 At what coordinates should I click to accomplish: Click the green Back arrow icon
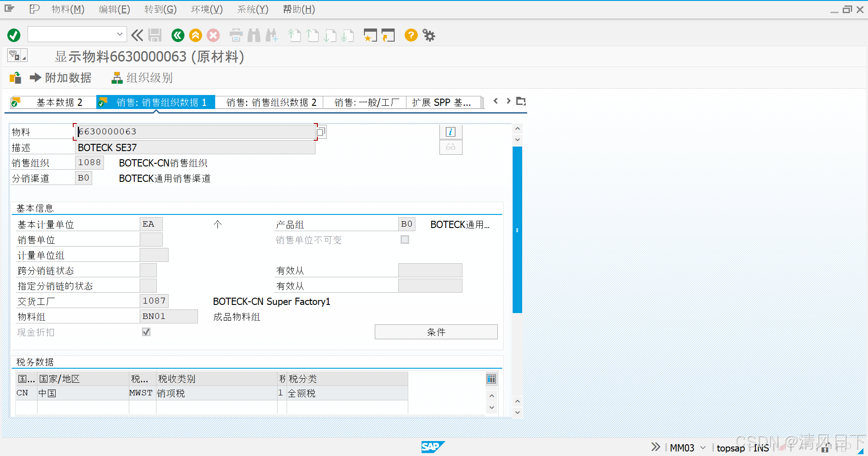pyautogui.click(x=178, y=35)
